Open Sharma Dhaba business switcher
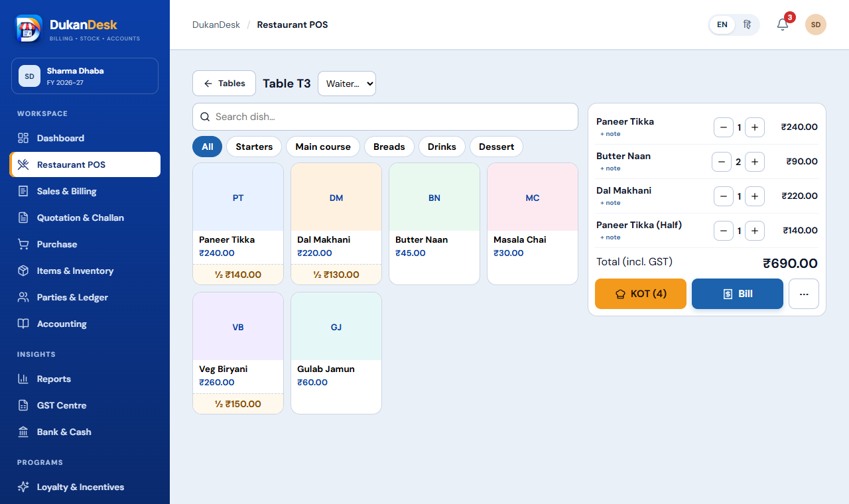Screen dimensions: 849x504 85,76
